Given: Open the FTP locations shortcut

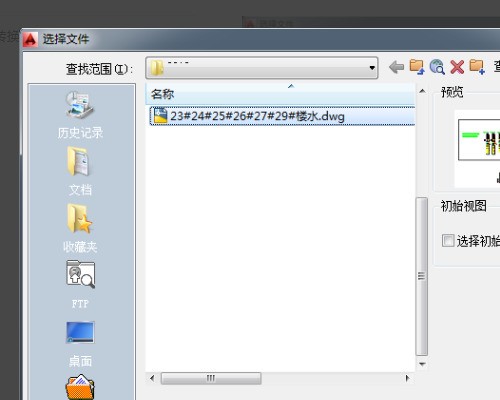Looking at the screenshot, I should (x=80, y=284).
